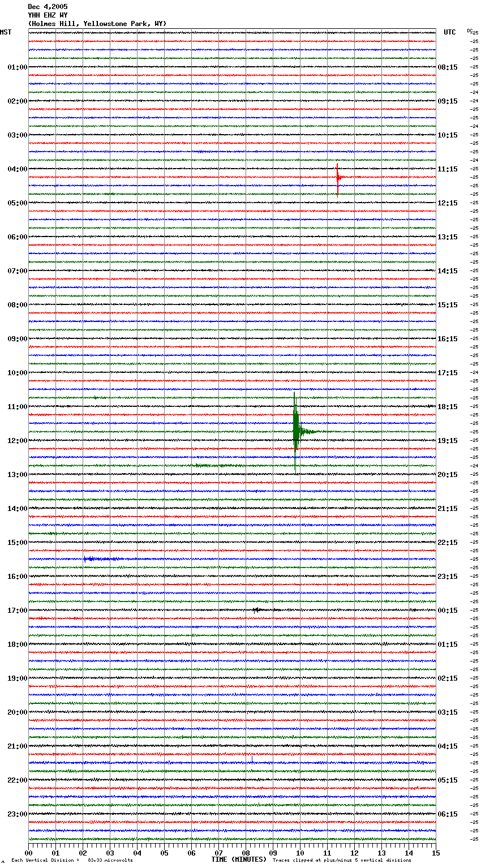Click the "23:00" MST time label
The image size is (481, 868).
coord(18,814)
